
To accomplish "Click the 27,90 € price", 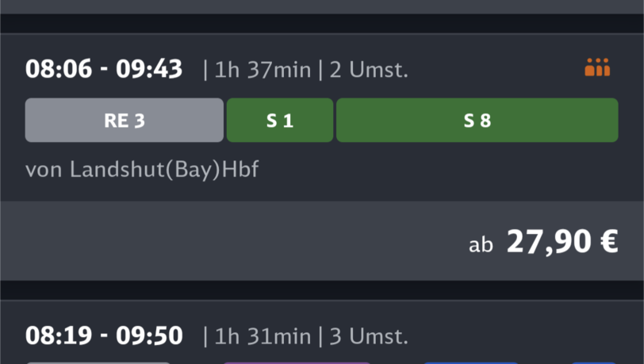I will click(x=562, y=243).
